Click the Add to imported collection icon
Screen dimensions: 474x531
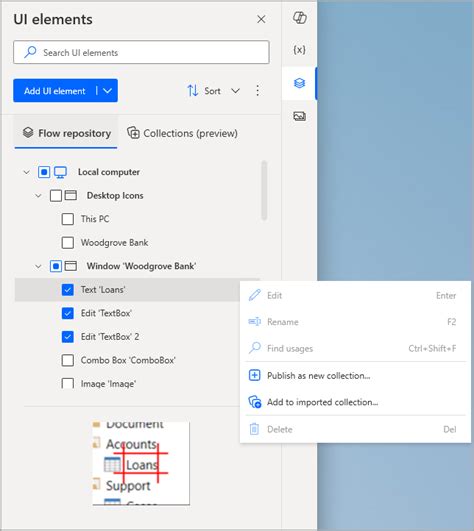click(x=255, y=402)
